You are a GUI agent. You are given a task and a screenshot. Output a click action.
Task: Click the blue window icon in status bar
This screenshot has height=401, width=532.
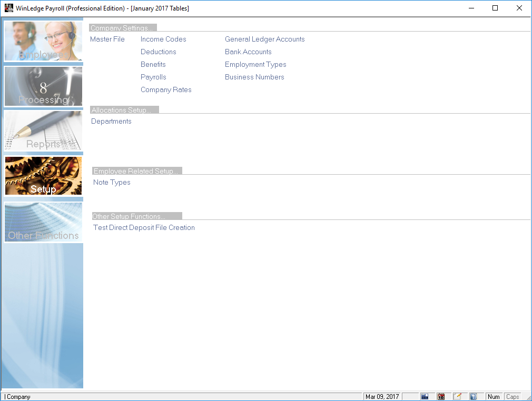point(425,397)
